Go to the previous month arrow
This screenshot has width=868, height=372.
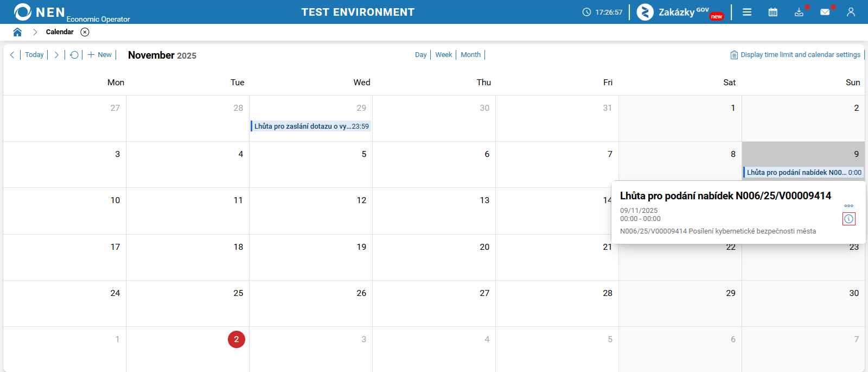click(x=12, y=55)
